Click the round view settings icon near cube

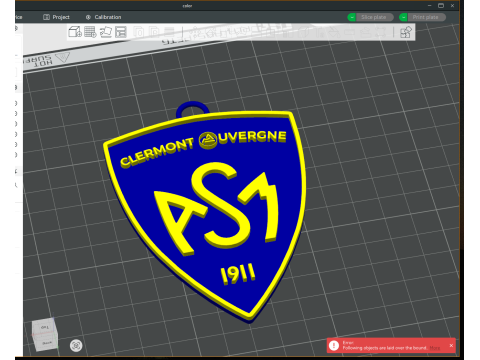click(76, 346)
